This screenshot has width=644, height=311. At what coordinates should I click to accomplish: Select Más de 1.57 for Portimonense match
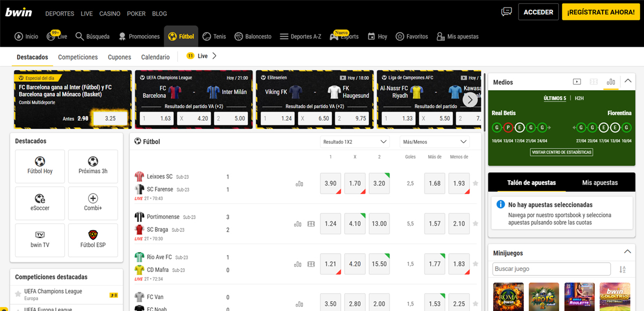435,224
